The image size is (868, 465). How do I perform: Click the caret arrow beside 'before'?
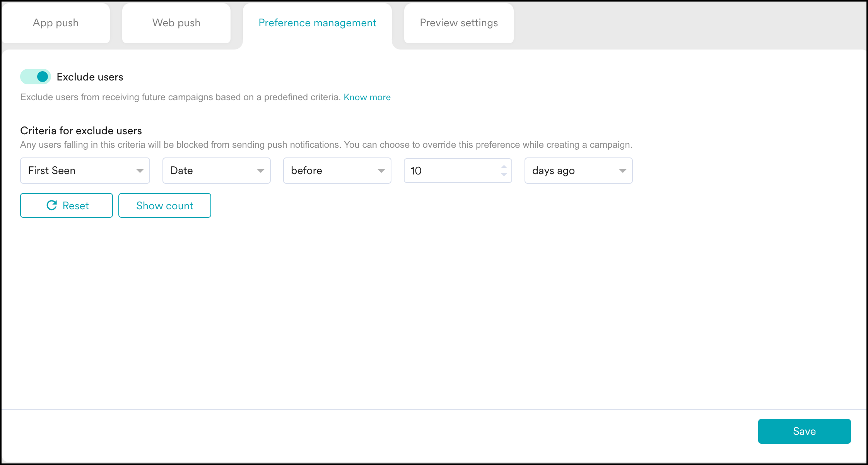[381, 171]
